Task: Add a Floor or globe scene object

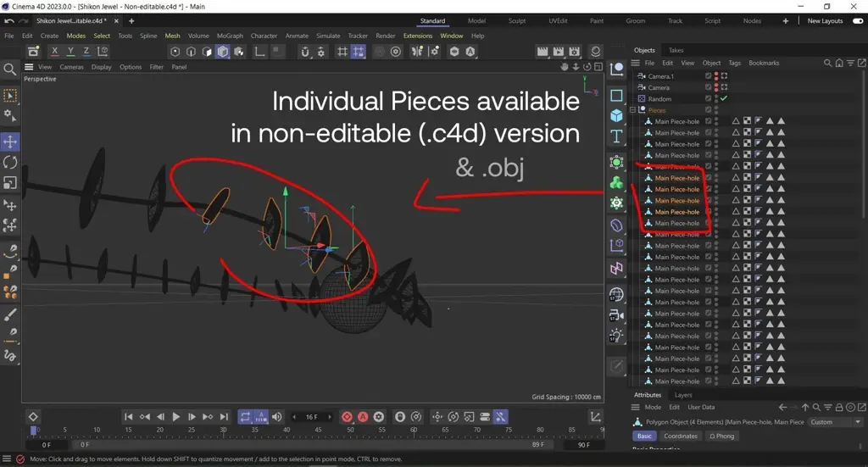Action: 616,294
